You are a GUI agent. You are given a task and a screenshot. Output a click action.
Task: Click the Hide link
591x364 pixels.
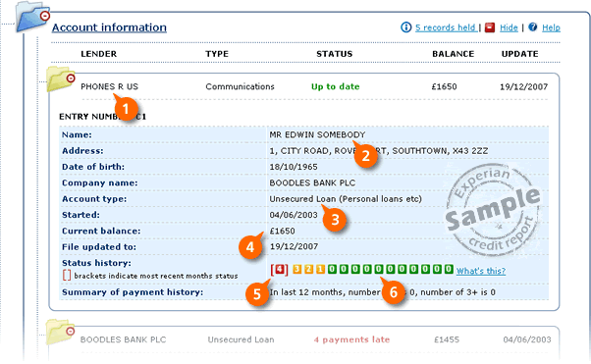point(509,27)
